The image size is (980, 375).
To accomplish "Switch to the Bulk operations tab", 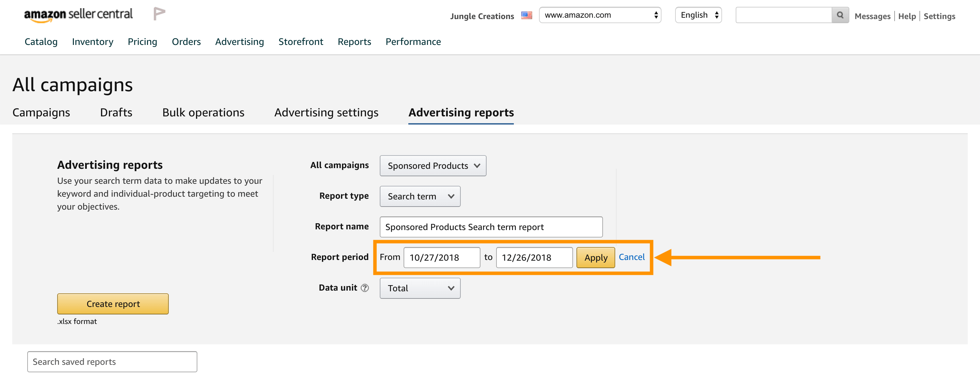I will [x=203, y=113].
